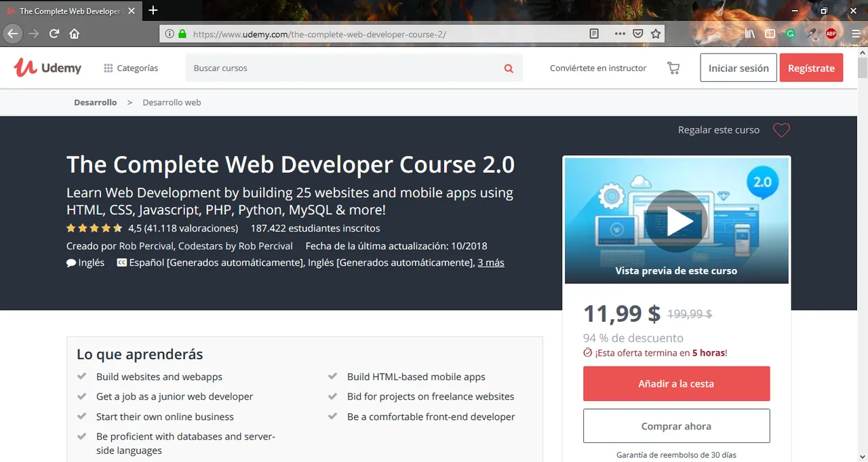This screenshot has height=462, width=868.
Task: Click Get a job as junior web developer
Action: 174,396
